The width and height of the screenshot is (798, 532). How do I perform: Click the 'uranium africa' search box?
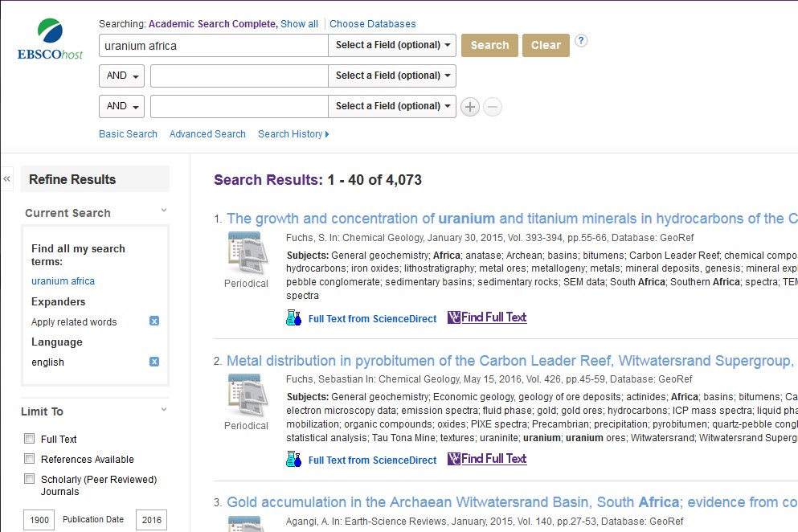(x=214, y=45)
